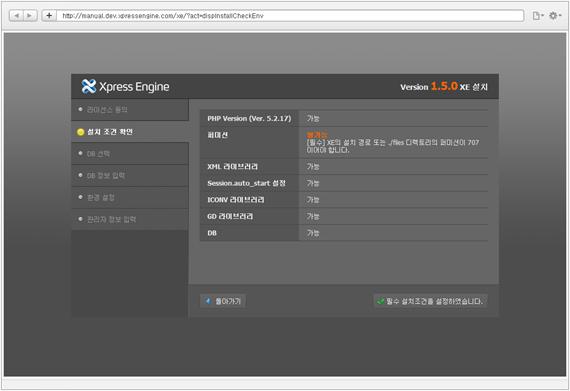Click the orange permission warning text

coord(317,135)
